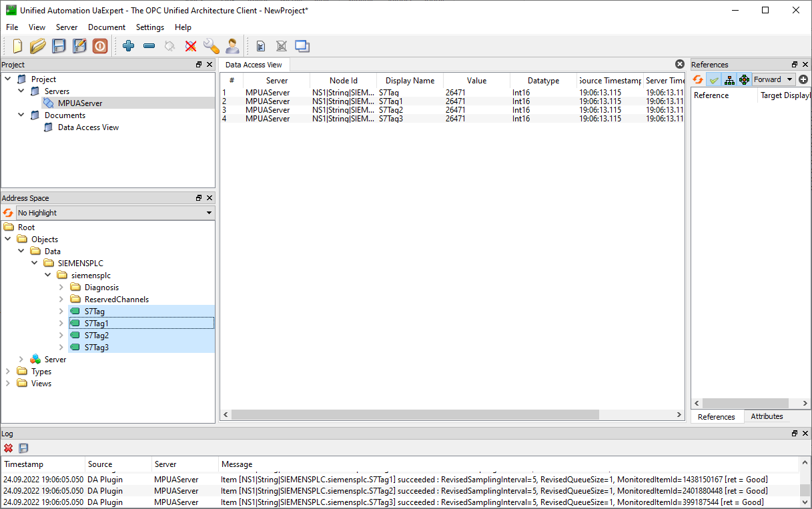Sort by the Node Id column header
The width and height of the screenshot is (812, 509).
coord(344,81)
